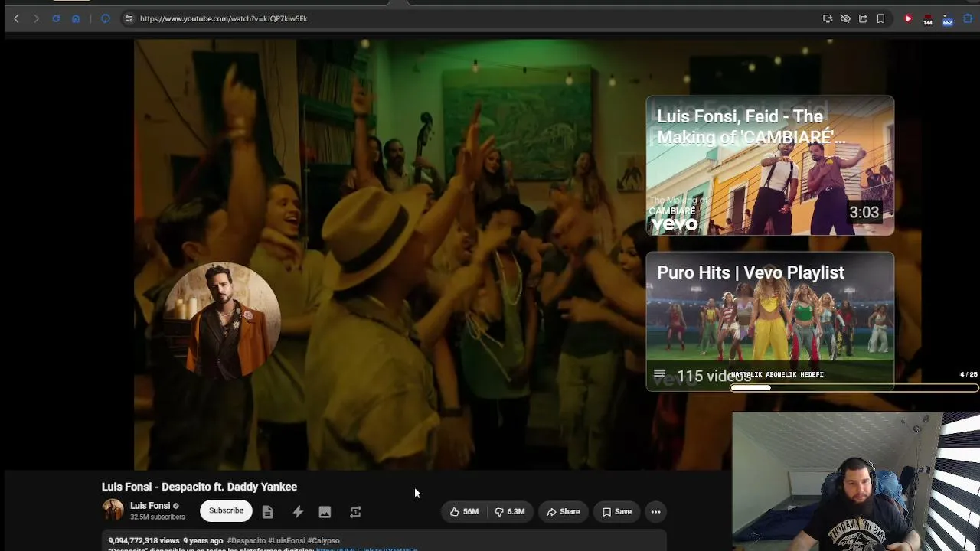
Task: Like the video with 56M likes
Action: (x=464, y=512)
